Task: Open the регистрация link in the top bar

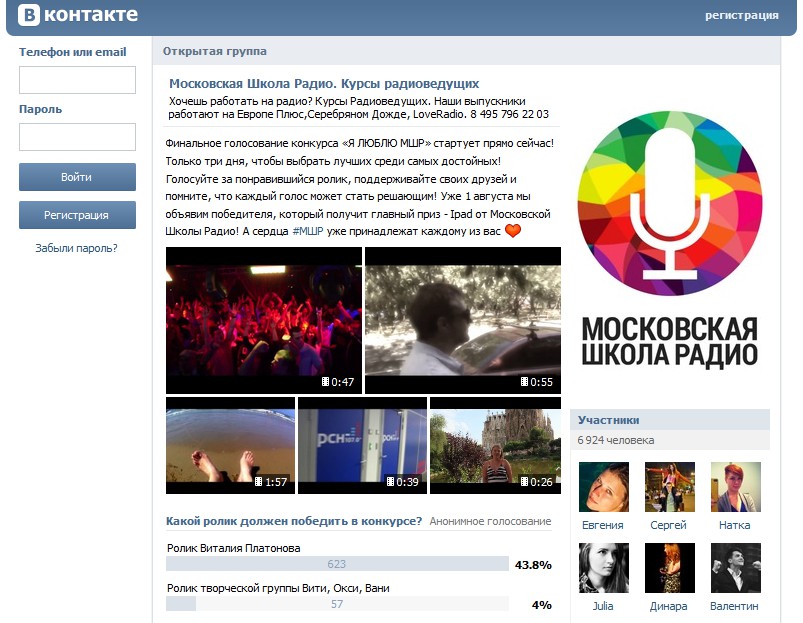Action: click(742, 15)
